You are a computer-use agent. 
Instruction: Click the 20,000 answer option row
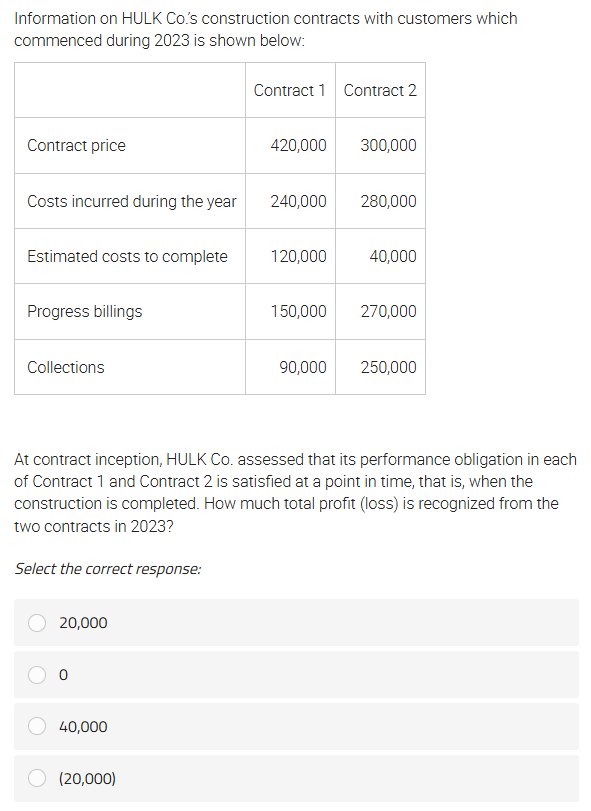pos(296,623)
